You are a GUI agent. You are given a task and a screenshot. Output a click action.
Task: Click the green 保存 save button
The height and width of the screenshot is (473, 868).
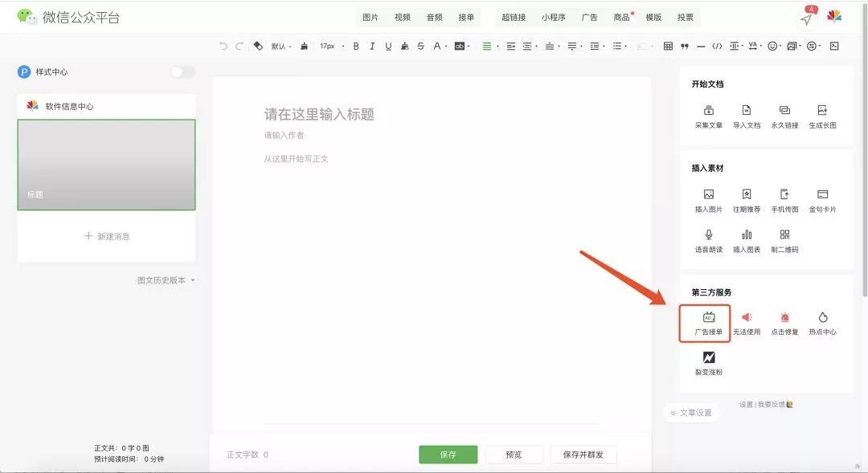tap(448, 454)
